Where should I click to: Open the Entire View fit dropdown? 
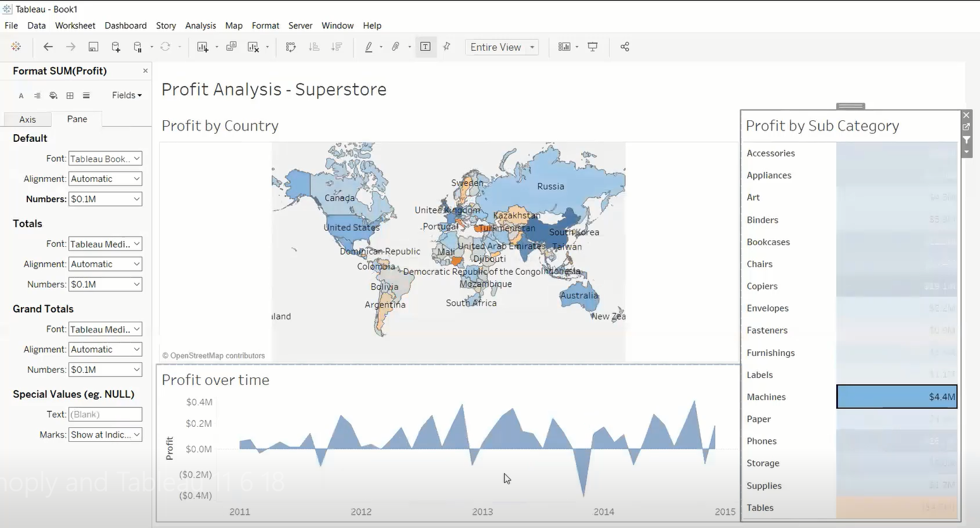point(502,47)
